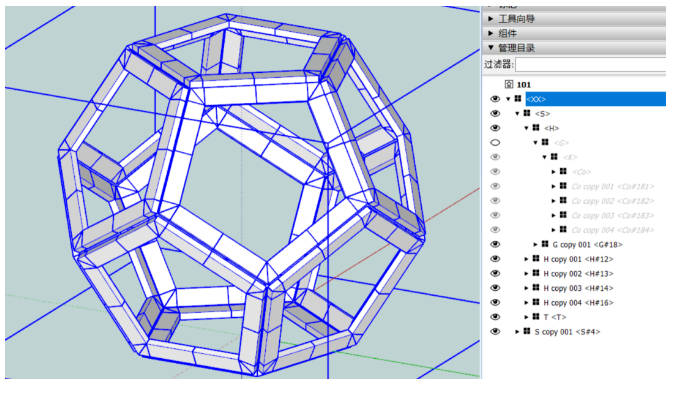Viewport: 677px width, 394px height.
Task: Expand the H copy 003 node
Action: tap(526, 288)
